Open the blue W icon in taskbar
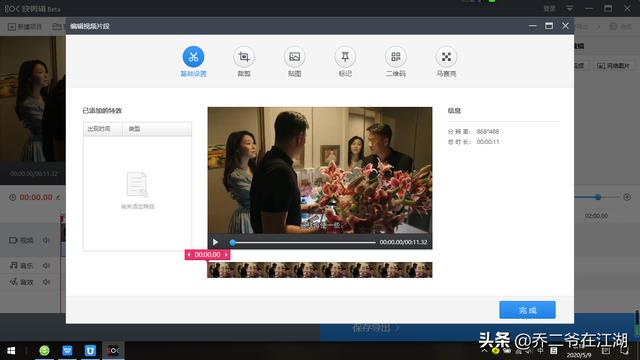 [x=67, y=351]
